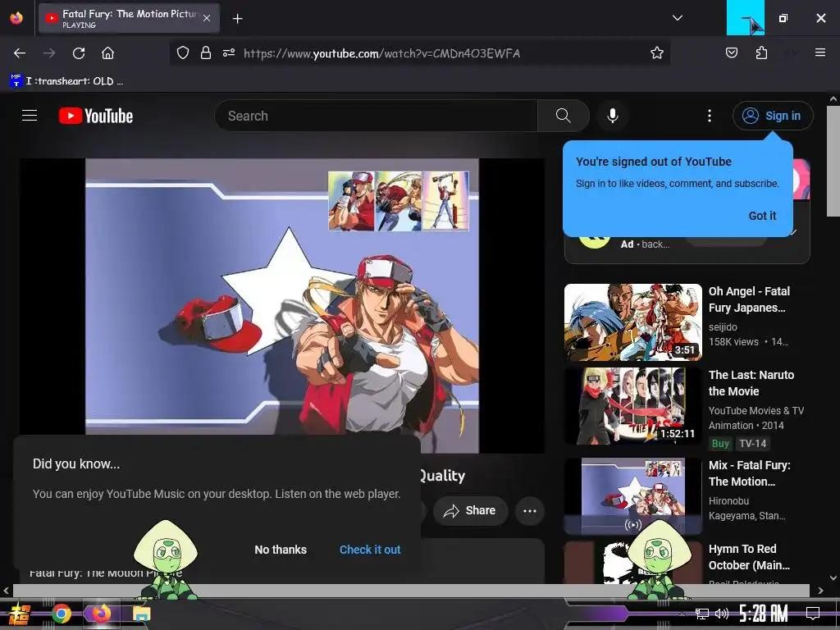Focus the YouTube search field

click(x=376, y=116)
